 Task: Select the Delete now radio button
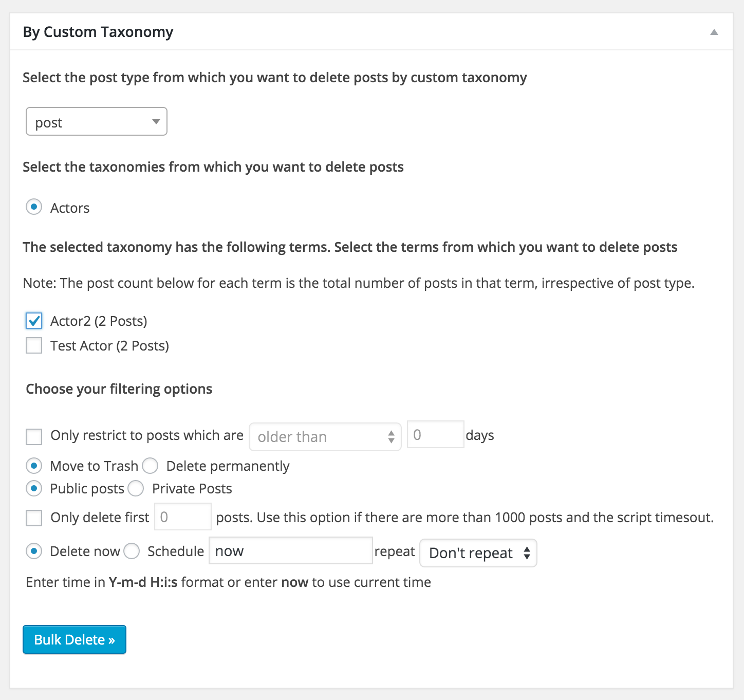click(x=34, y=551)
